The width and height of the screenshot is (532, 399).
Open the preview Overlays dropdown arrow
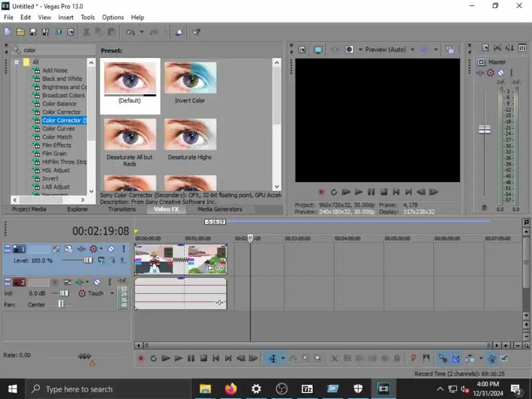(436, 49)
